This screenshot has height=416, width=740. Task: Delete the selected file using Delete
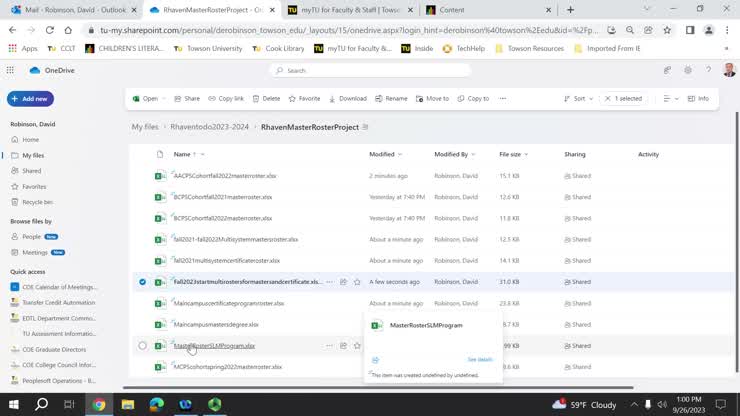(x=266, y=99)
